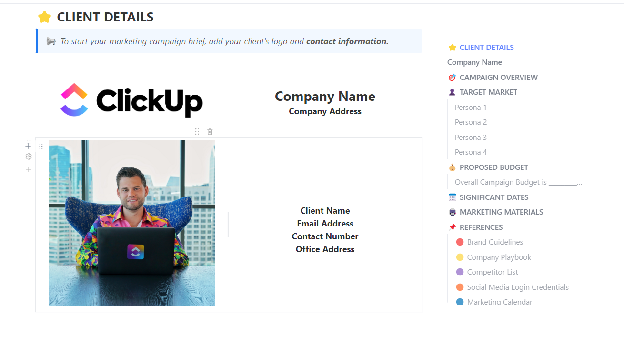Click Overall Campaign Budget outline entry
The image size is (624, 364).
coord(519,182)
